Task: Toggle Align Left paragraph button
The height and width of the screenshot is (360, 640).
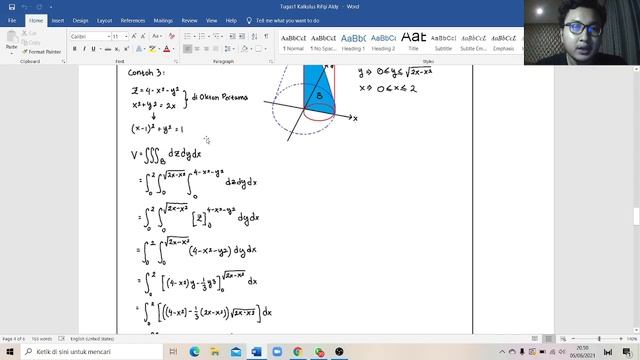Action: pyautogui.click(x=188, y=49)
